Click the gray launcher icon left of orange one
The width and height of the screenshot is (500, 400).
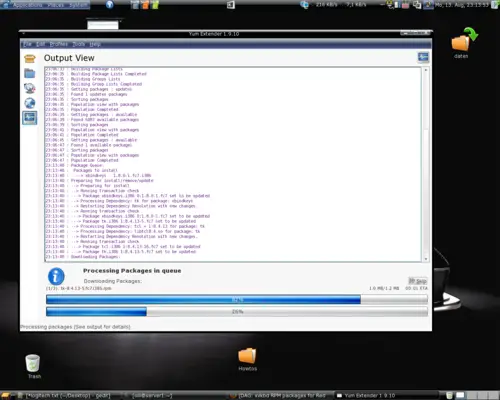135,5
